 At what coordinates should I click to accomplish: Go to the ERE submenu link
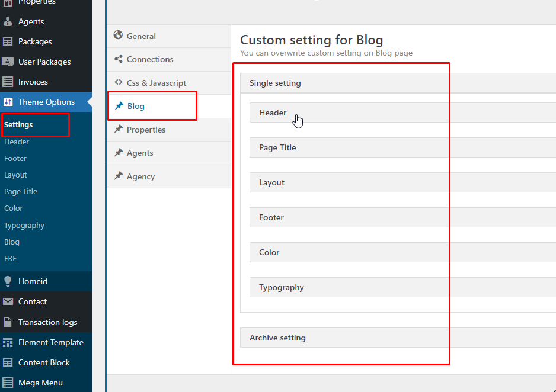coord(11,259)
